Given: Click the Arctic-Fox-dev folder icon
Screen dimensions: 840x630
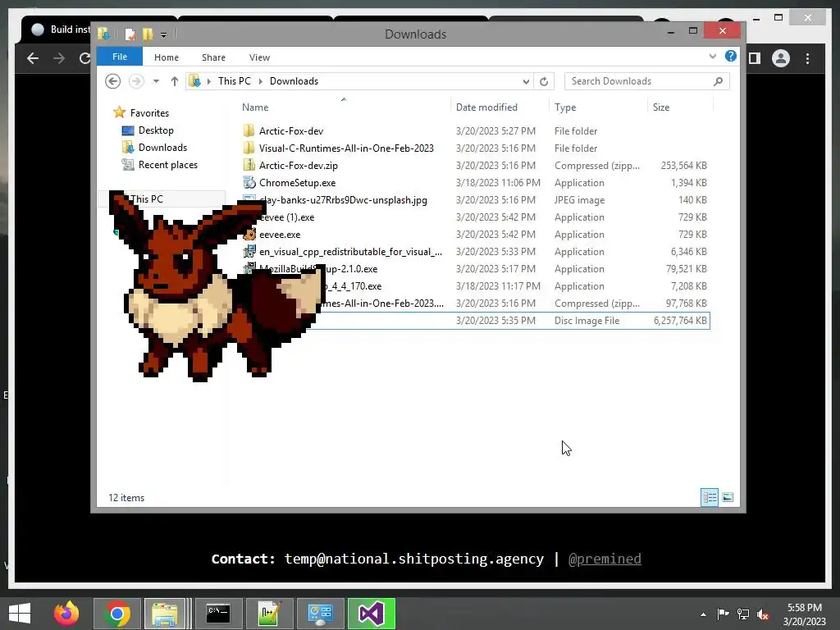Looking at the screenshot, I should coord(249,130).
